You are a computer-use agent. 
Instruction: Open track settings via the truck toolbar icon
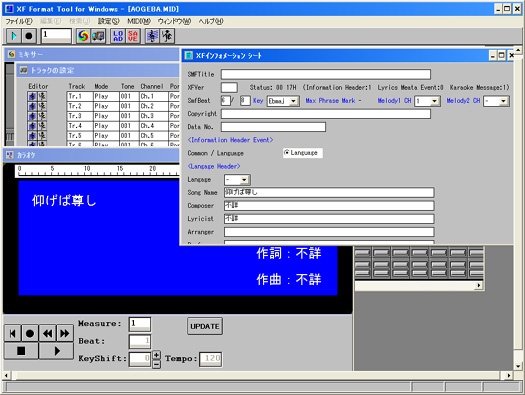pos(98,36)
